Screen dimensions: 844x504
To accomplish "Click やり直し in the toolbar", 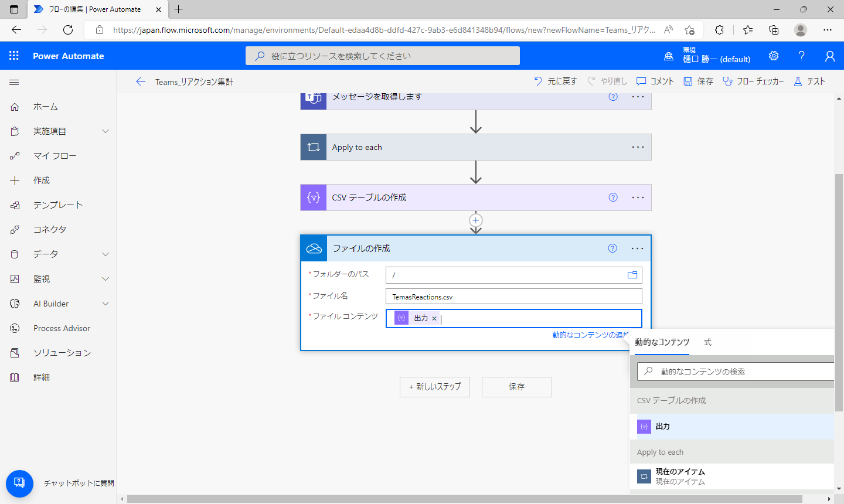I will coord(607,81).
